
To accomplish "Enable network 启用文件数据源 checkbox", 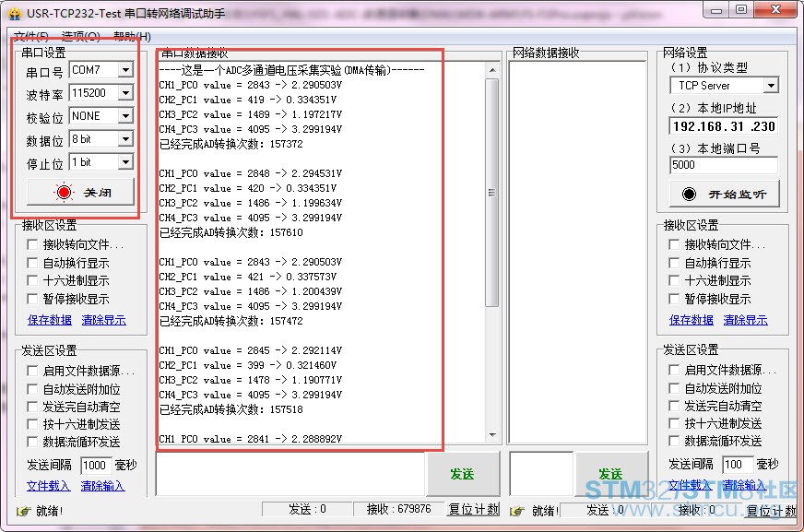I will [x=674, y=370].
